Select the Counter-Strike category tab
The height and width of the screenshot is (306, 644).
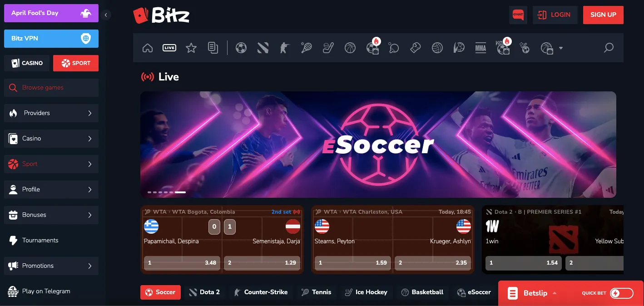(261, 292)
